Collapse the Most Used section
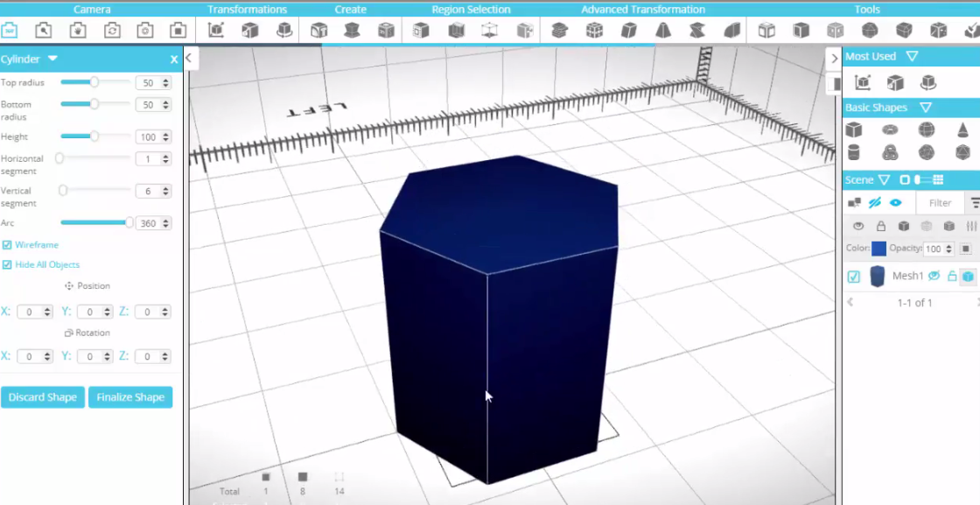 click(912, 56)
